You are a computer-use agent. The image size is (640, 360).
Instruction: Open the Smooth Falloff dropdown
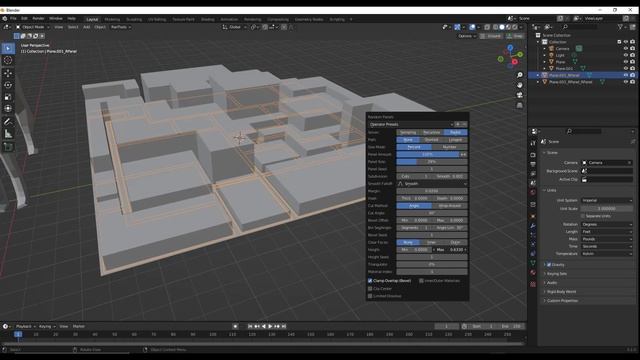click(432, 184)
